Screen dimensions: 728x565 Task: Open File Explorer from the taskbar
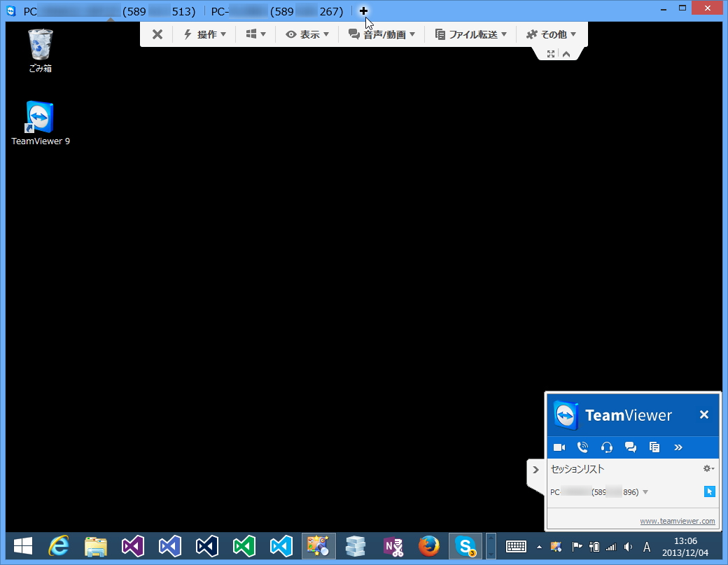(96, 546)
